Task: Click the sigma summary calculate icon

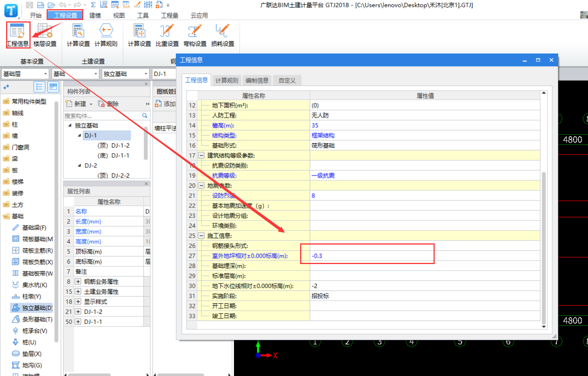Action: pyautogui.click(x=93, y=5)
